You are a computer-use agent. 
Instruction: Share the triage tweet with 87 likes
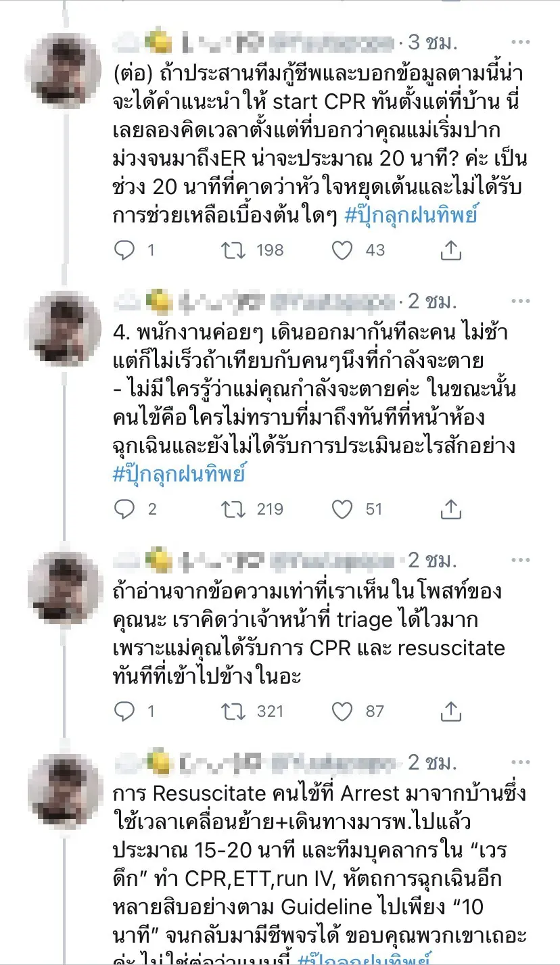click(450, 711)
